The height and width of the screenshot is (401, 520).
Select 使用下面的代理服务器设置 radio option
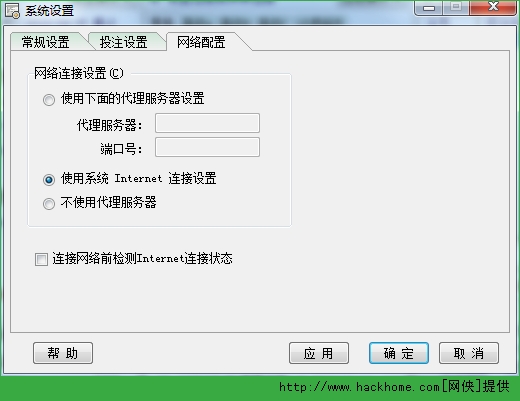point(49,100)
